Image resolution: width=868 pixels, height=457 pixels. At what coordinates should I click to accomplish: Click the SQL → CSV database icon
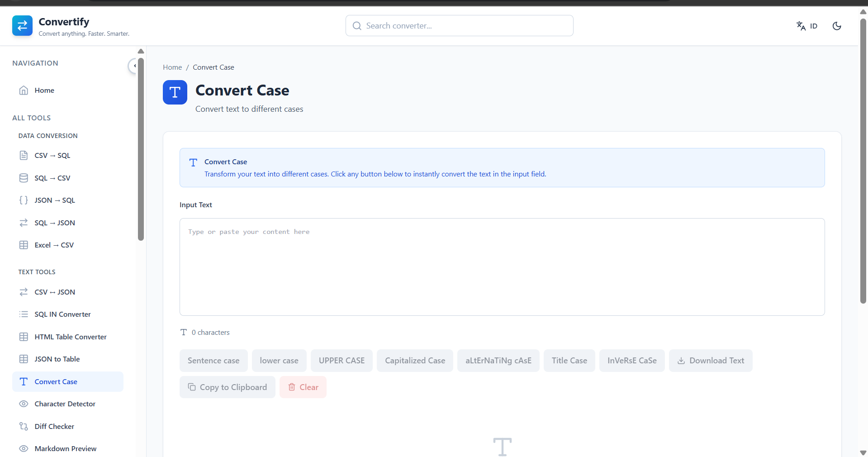click(x=24, y=178)
